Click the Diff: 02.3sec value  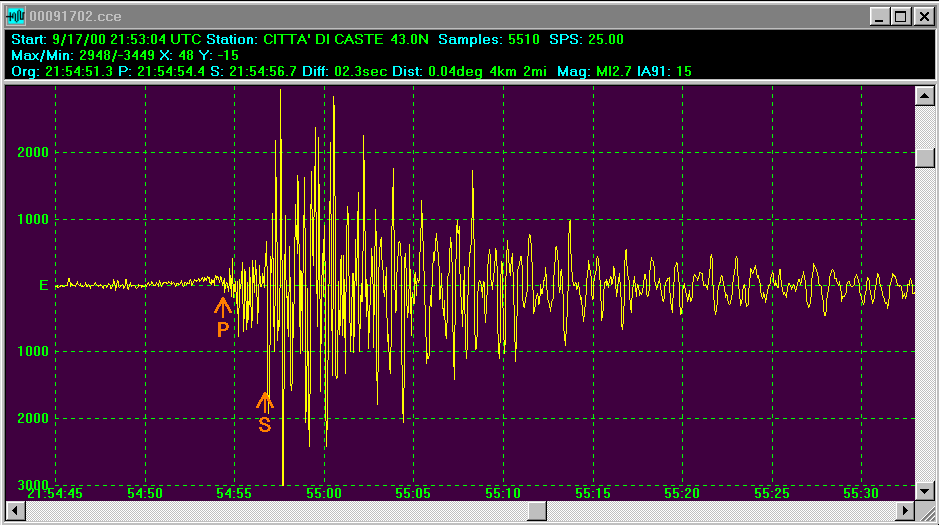(345, 72)
